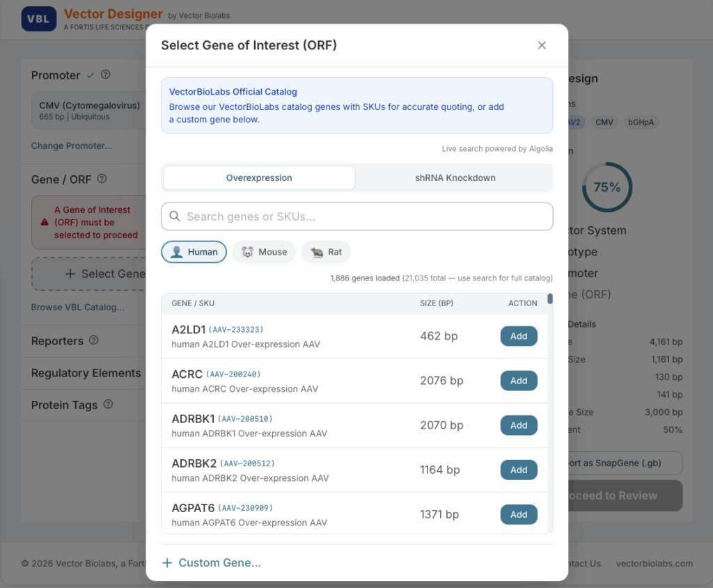Screen dimensions: 713x588
Task: Click the 1164 bp size value
Action: [440, 470]
